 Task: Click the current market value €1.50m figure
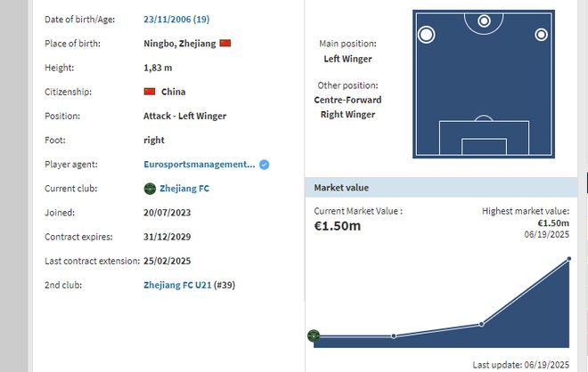[338, 226]
